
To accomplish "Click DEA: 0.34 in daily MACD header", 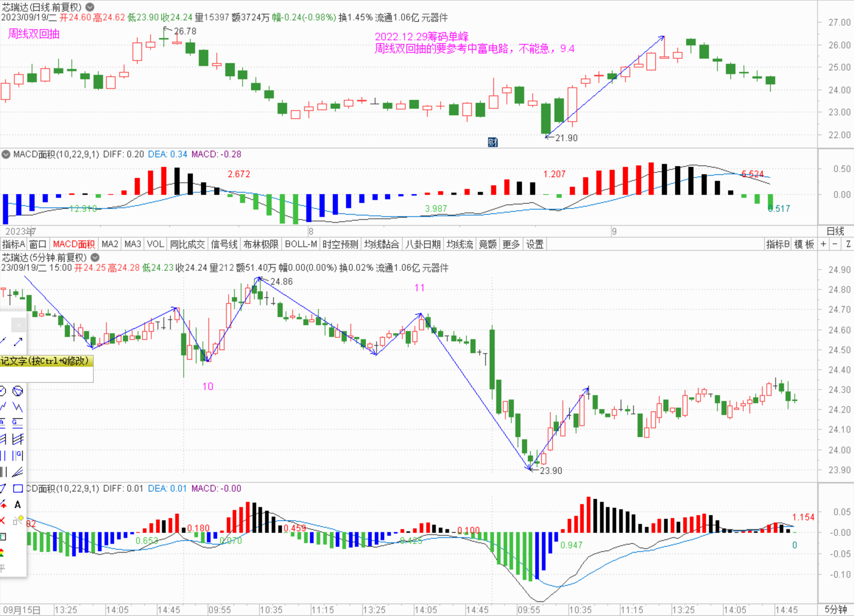I will [167, 154].
